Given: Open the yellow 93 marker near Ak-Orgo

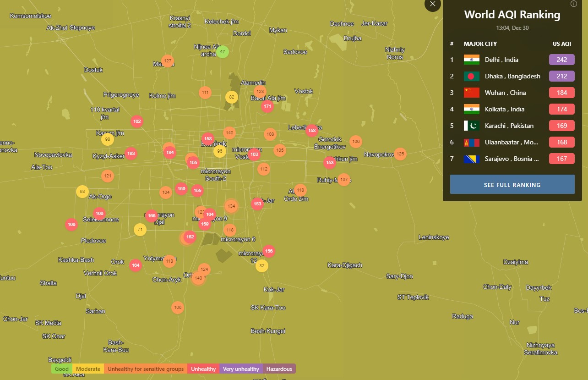Looking at the screenshot, I should (x=82, y=192).
